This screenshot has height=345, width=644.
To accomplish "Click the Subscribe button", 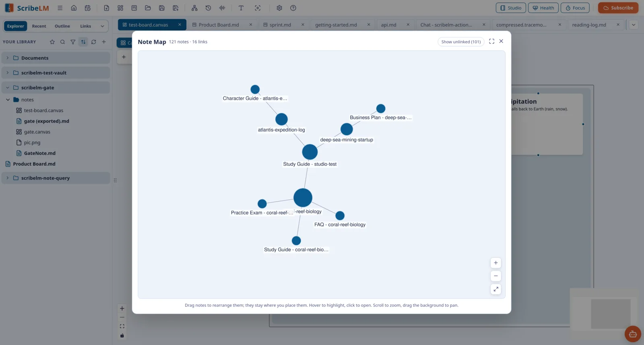I will coord(618,8).
